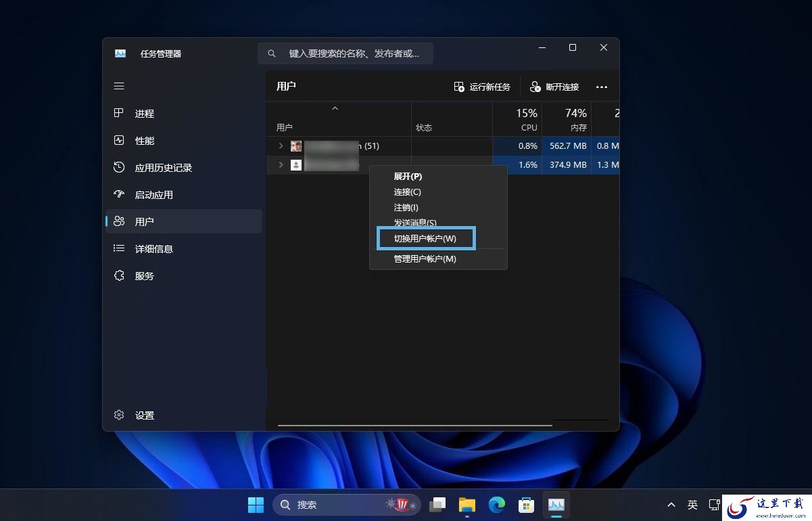Click Task Manager icon on the taskbar

556,505
